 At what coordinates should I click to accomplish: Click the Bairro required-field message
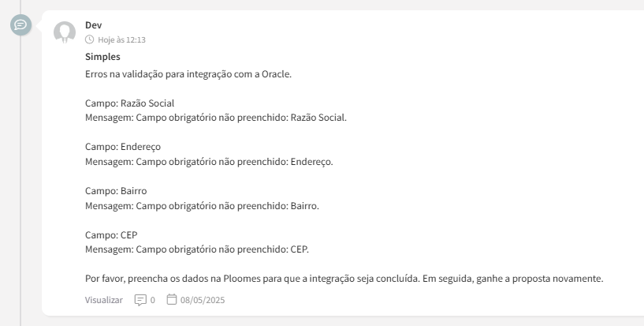pos(202,205)
